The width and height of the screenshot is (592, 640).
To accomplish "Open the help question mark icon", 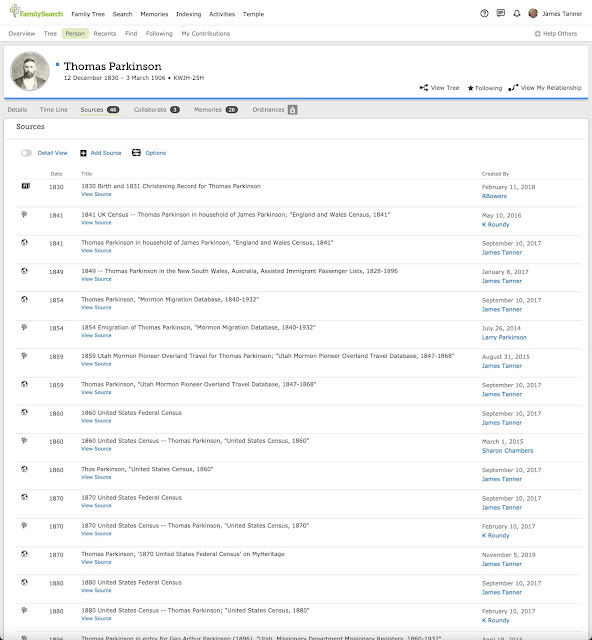I will [484, 13].
